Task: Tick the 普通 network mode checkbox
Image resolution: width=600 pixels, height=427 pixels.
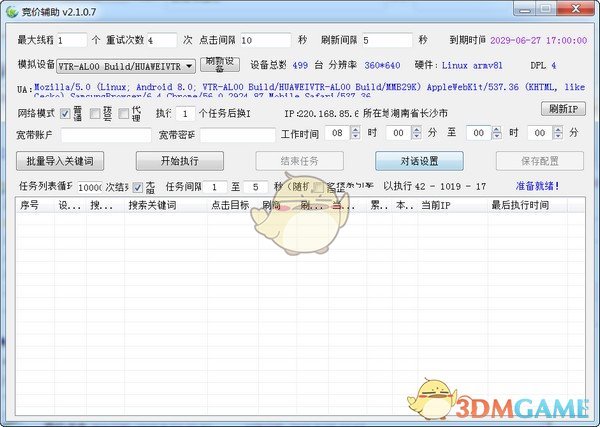Action: coord(65,114)
